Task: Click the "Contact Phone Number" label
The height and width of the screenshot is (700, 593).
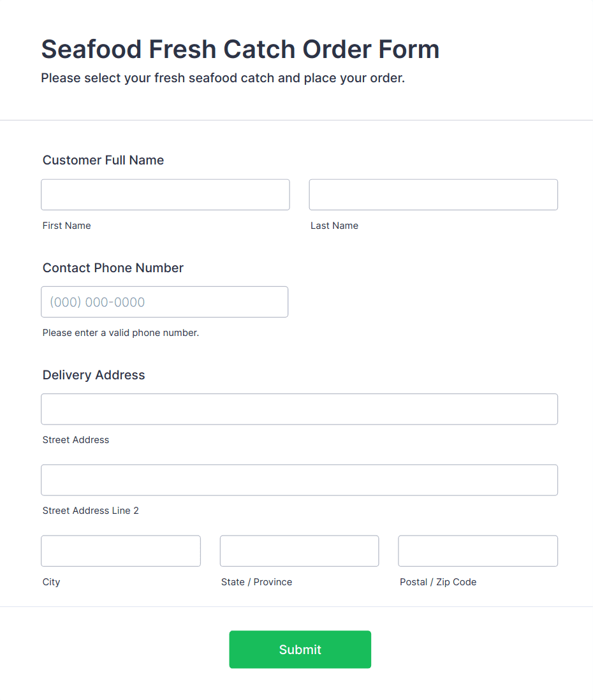Action: tap(113, 268)
